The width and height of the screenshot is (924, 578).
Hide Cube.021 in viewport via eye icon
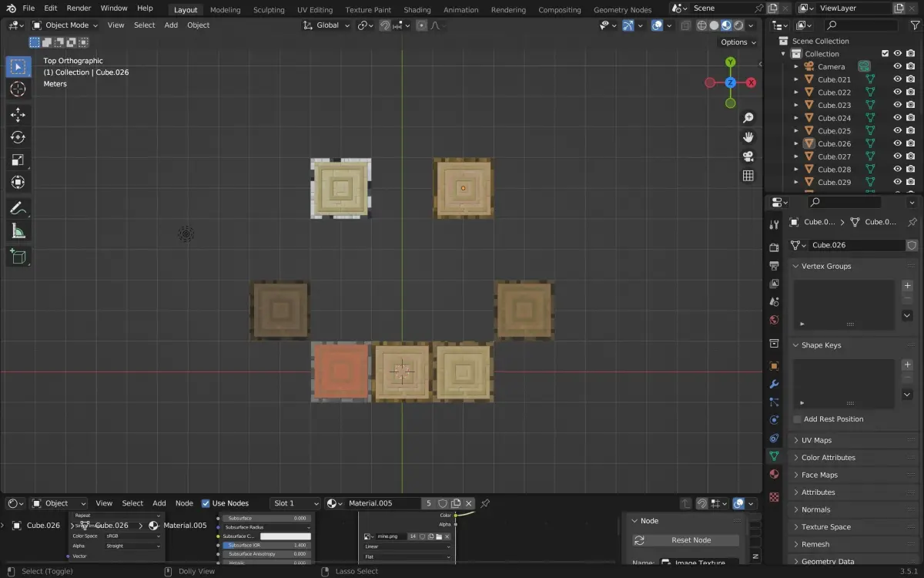click(897, 79)
